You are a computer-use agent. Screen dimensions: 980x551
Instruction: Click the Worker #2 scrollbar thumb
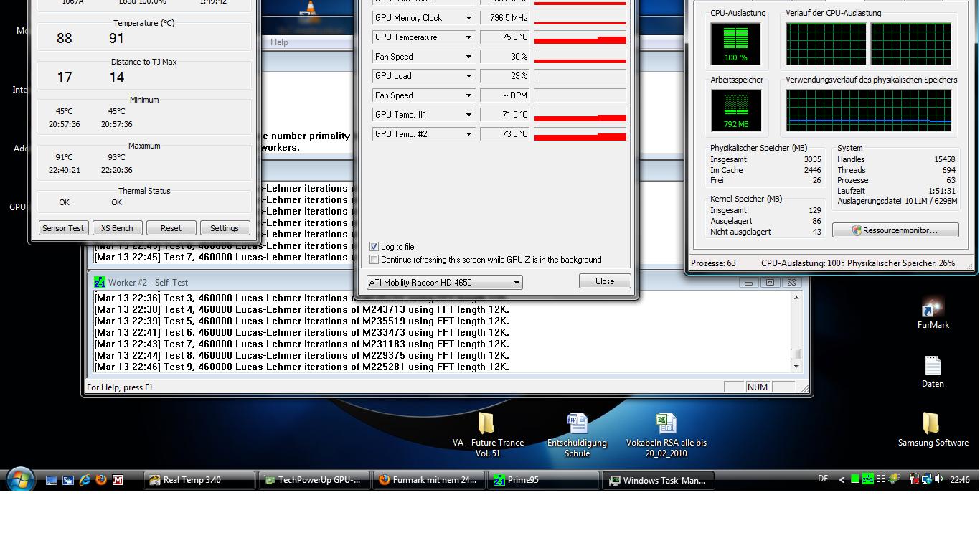[x=796, y=354]
